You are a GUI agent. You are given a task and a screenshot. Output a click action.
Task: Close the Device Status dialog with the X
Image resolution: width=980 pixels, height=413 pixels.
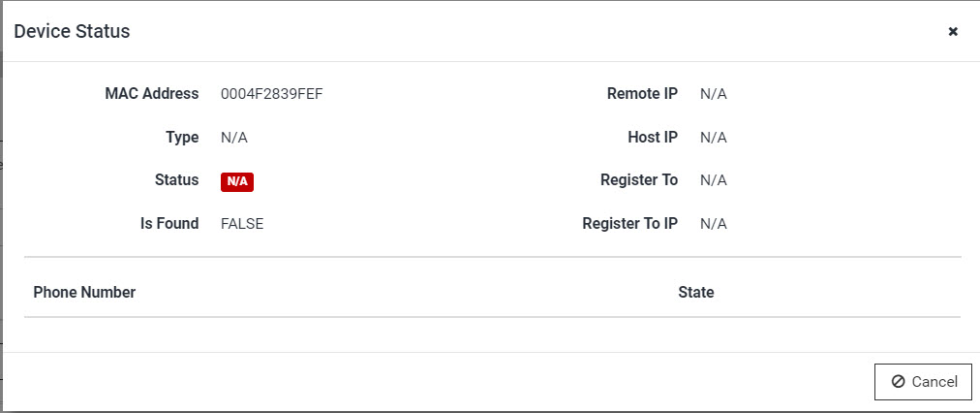953,31
